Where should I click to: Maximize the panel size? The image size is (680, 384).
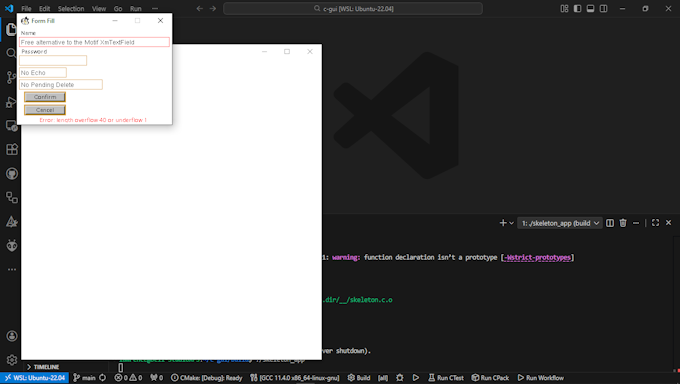655,223
